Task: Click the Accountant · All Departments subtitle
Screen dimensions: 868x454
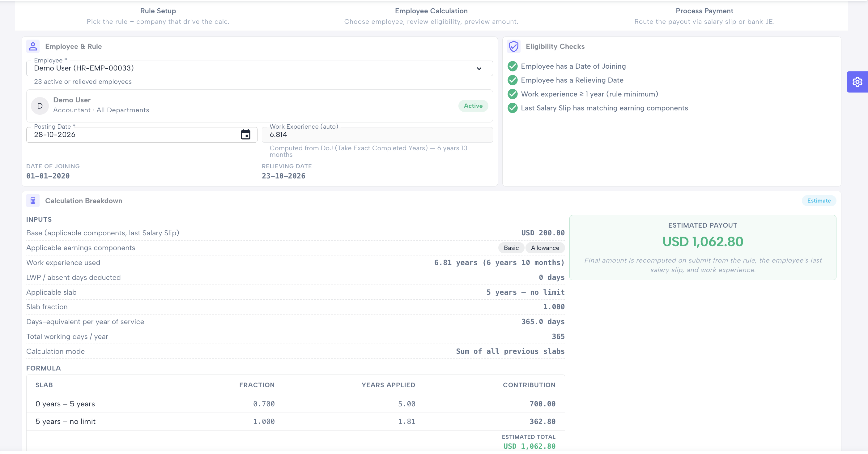Action: point(101,110)
